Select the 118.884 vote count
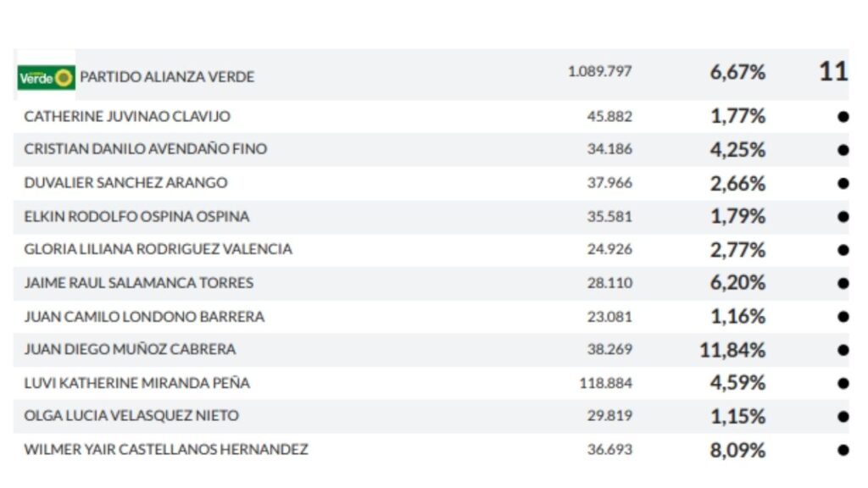This screenshot has width=868, height=488. pos(605,383)
